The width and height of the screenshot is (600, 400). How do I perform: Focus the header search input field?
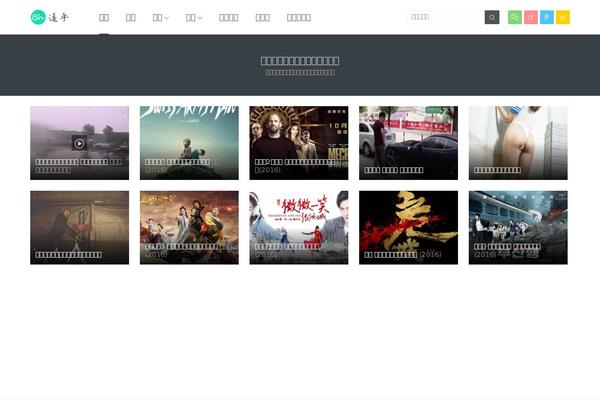click(446, 17)
